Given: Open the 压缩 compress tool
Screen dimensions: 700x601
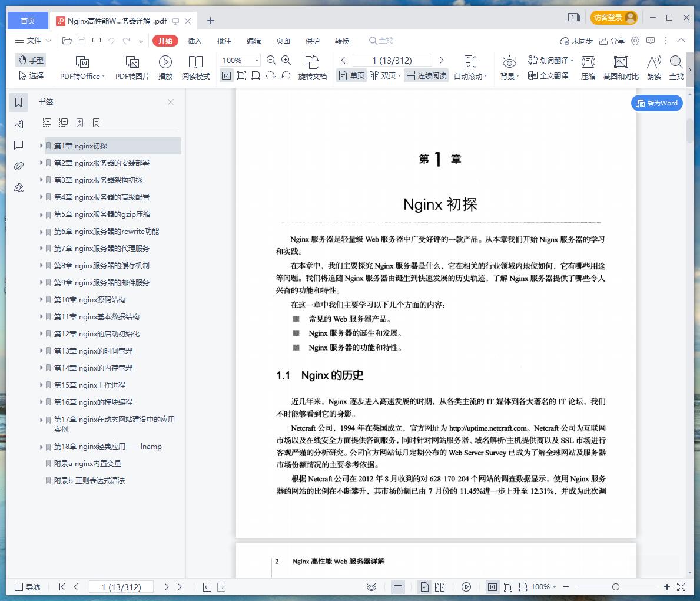Looking at the screenshot, I should pos(588,68).
